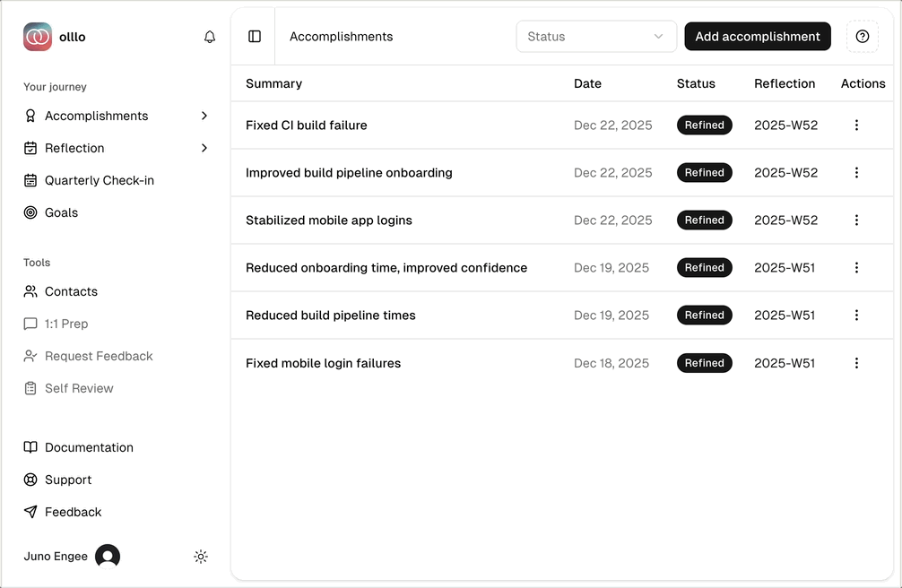Click the Refined status badge for Improved build pipeline onboarding

click(704, 173)
